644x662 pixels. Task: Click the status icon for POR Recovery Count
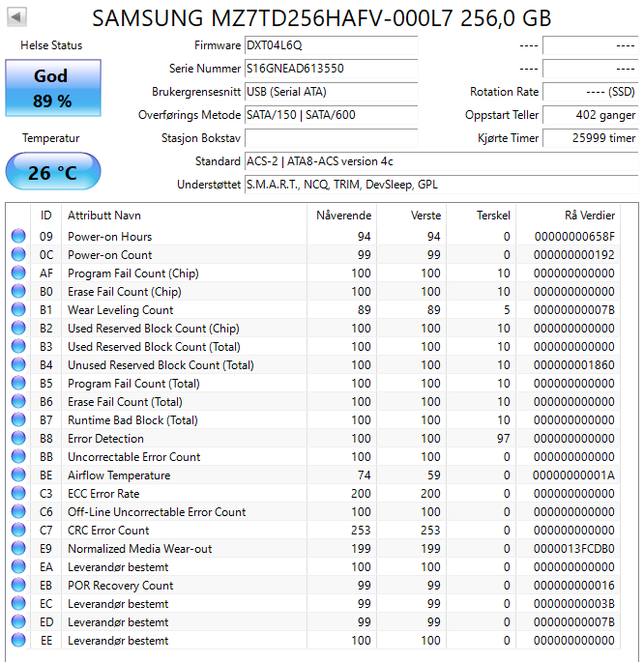(x=18, y=586)
